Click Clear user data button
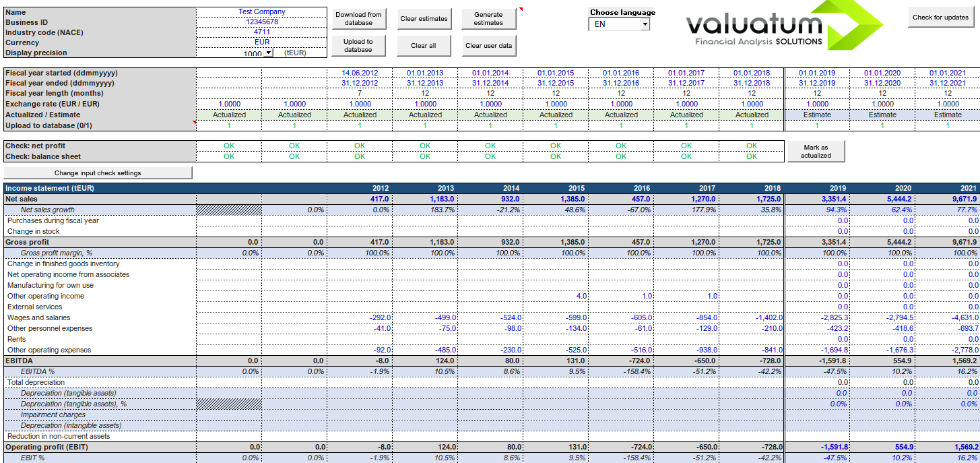Image resolution: width=980 pixels, height=463 pixels. point(488,46)
